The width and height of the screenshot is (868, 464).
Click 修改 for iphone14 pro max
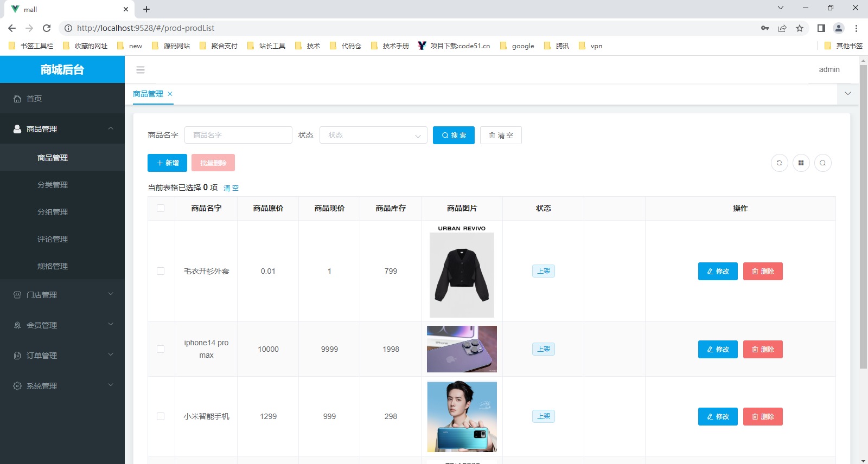click(x=718, y=349)
